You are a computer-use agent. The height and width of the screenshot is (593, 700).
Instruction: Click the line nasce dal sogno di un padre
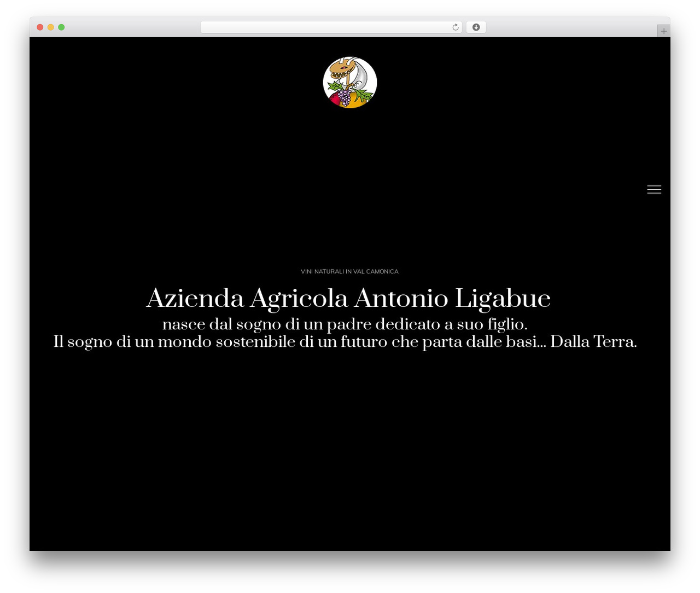(345, 324)
